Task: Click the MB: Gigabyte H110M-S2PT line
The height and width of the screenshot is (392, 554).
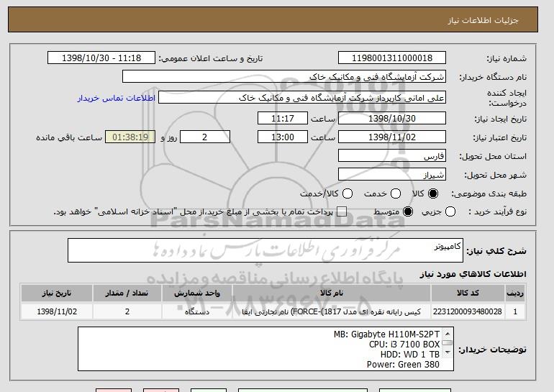Action: pos(386,334)
